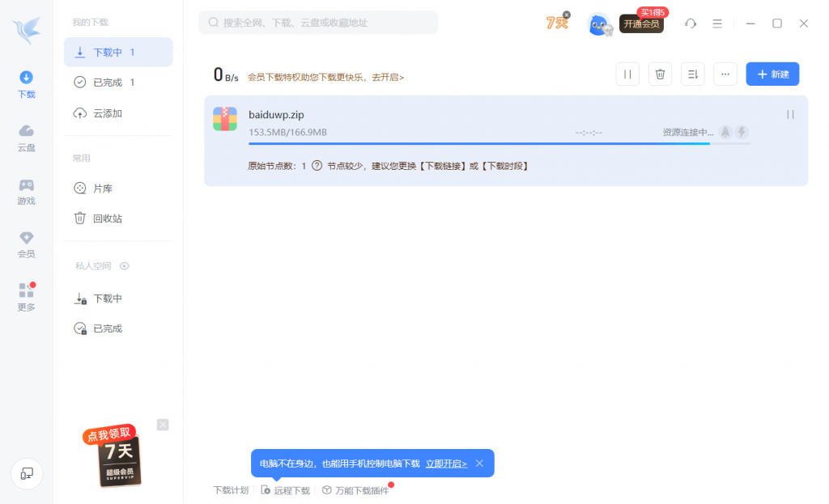829x504 pixels.
Task: Open 下载计划 at the bottom
Action: pyautogui.click(x=231, y=490)
